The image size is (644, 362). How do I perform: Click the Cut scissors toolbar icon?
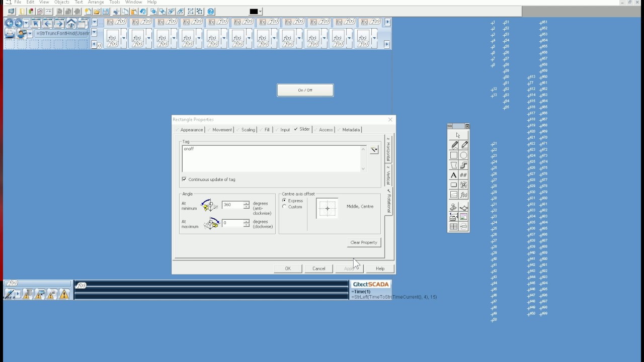pos(116,11)
